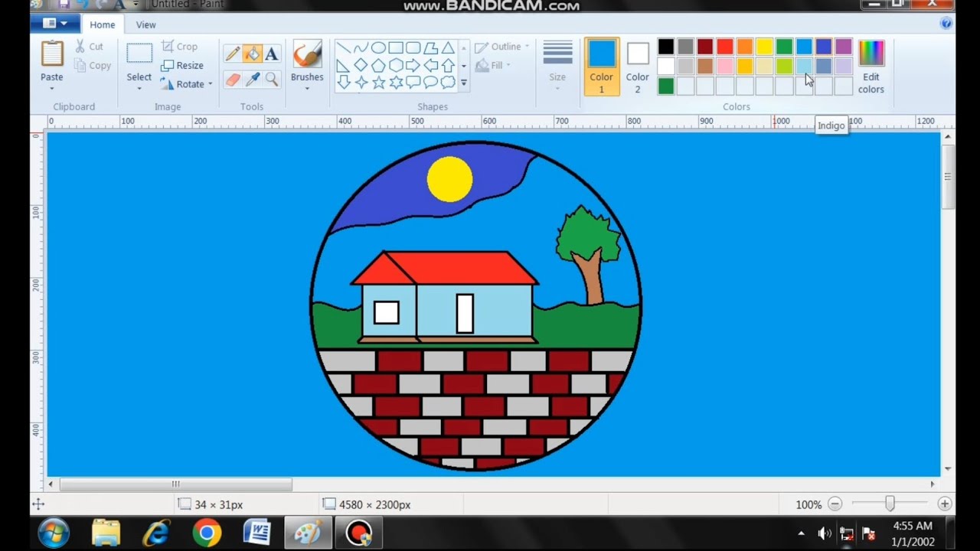Click the Crop button
Image resolution: width=980 pixels, height=551 pixels.
[179, 47]
